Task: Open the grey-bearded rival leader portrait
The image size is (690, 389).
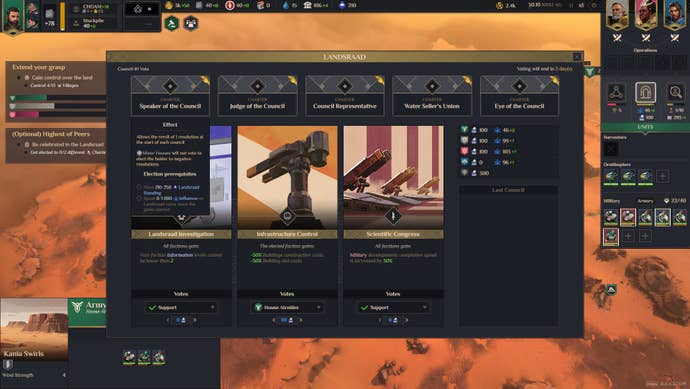Action: [617, 15]
